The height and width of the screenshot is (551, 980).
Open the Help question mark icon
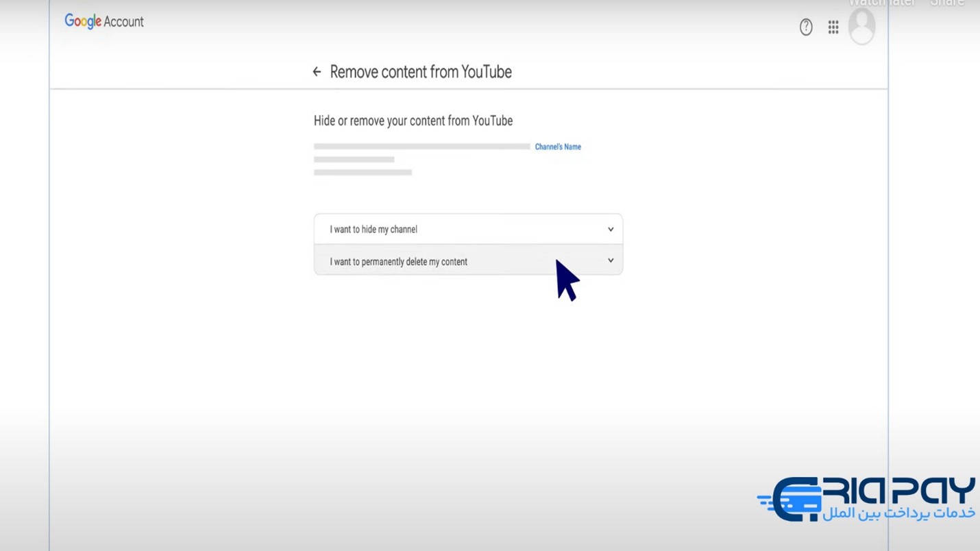click(806, 27)
